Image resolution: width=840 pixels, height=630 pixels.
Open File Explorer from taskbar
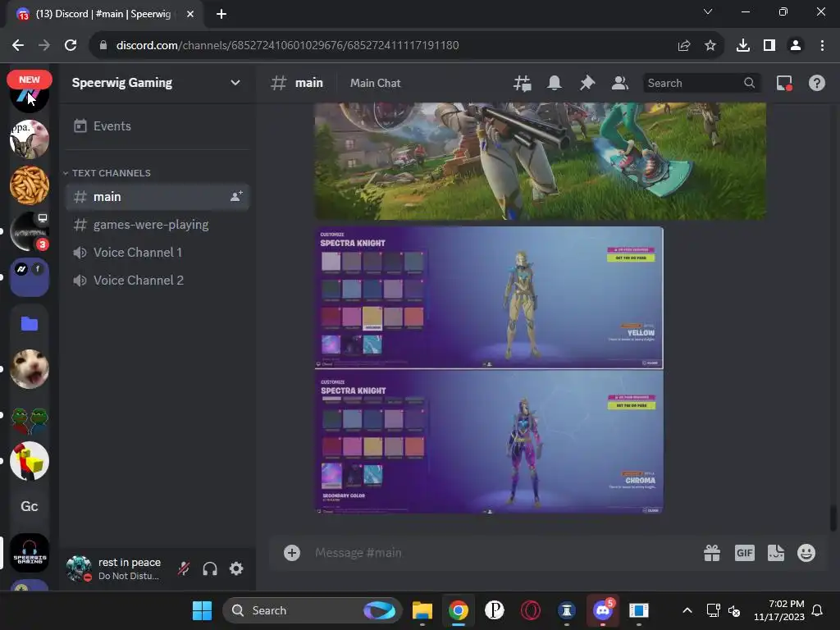(422, 610)
